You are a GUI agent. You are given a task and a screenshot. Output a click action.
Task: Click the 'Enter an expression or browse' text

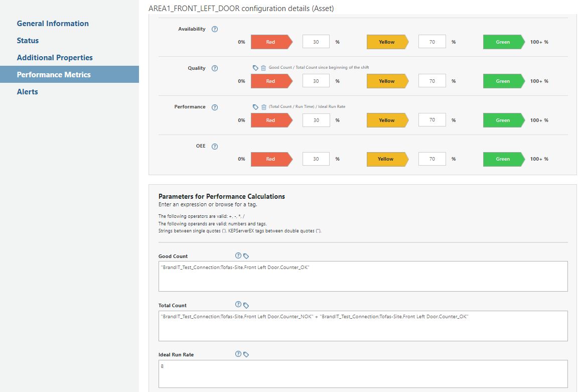(x=208, y=204)
